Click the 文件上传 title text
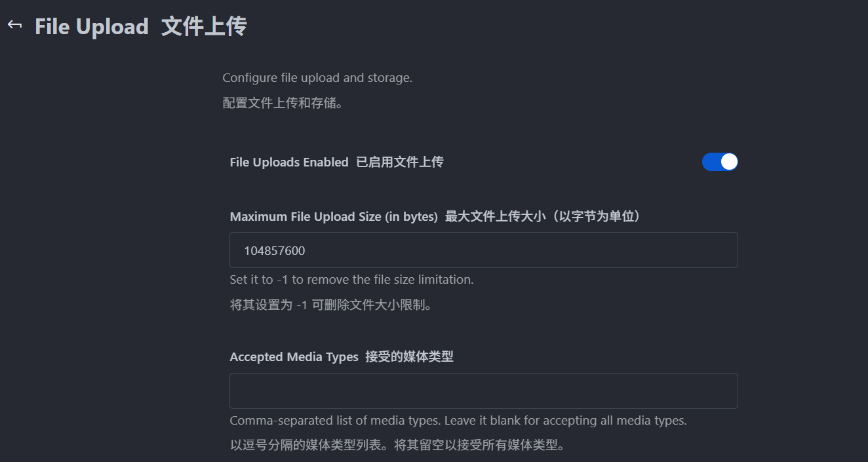This screenshot has width=868, height=462. coord(204,27)
